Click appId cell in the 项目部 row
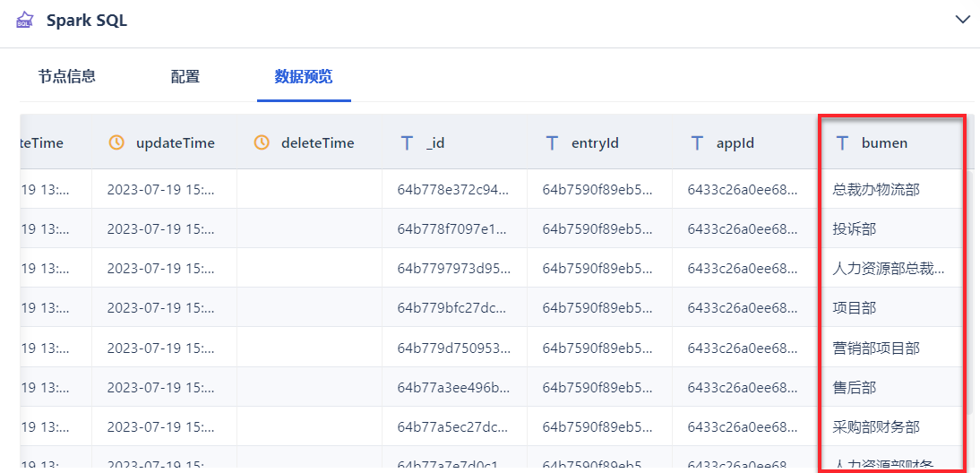Image resolution: width=980 pixels, height=473 pixels. (744, 308)
